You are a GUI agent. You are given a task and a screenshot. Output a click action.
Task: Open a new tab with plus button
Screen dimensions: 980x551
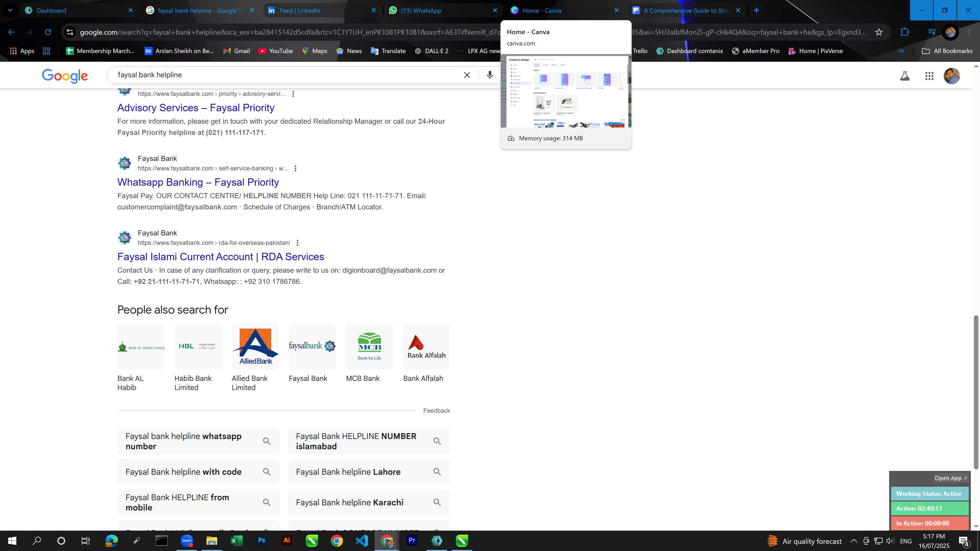(756, 10)
